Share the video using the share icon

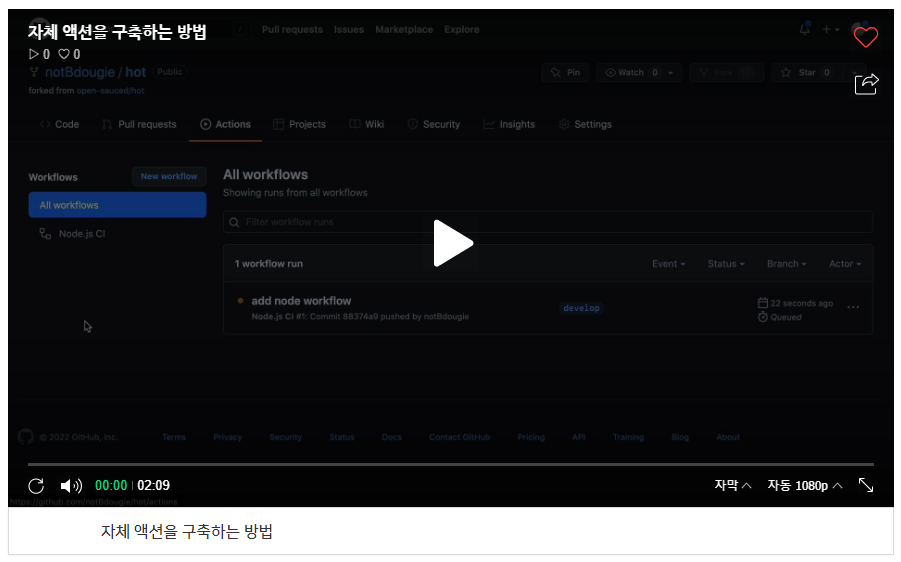click(867, 84)
